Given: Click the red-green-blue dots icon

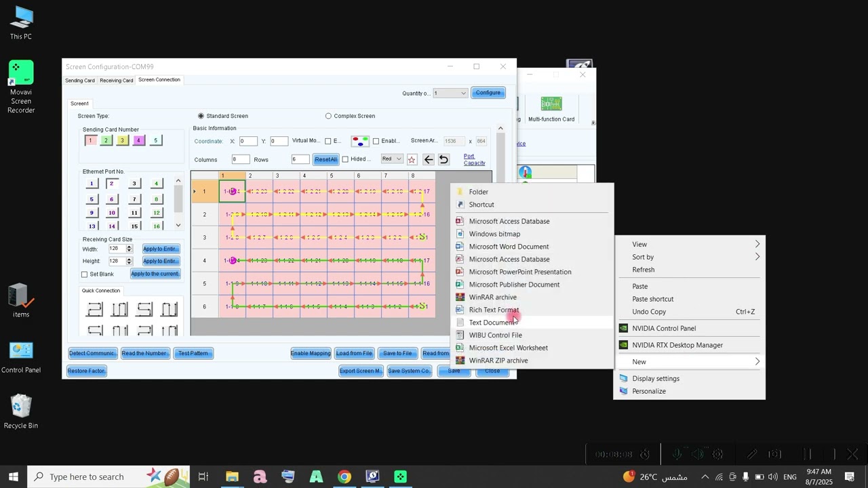Looking at the screenshot, I should [x=359, y=141].
